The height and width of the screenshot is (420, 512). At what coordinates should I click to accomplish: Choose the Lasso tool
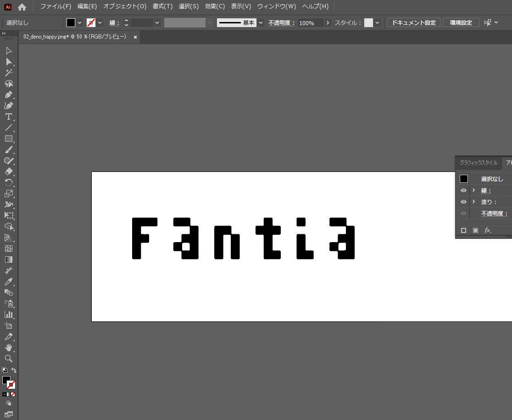[x=9, y=84]
